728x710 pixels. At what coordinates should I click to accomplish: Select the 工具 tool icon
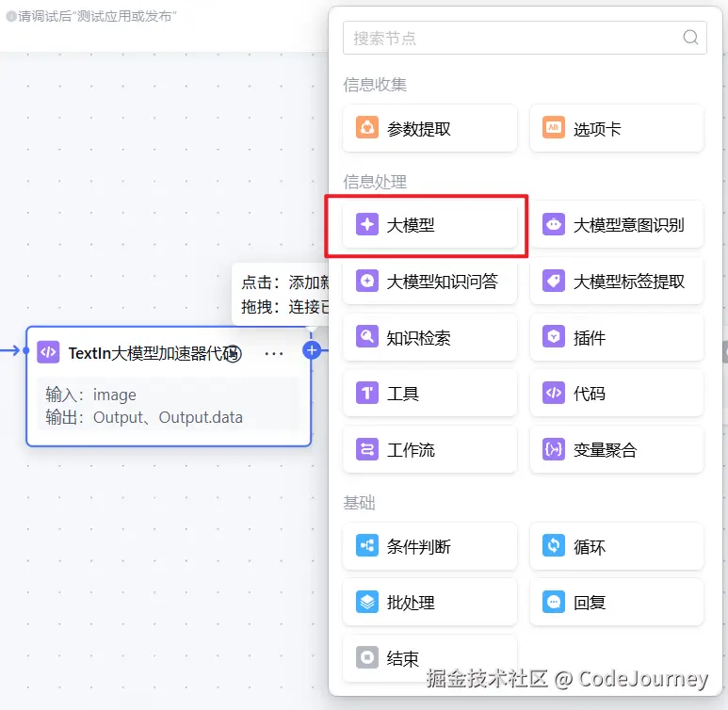[366, 393]
